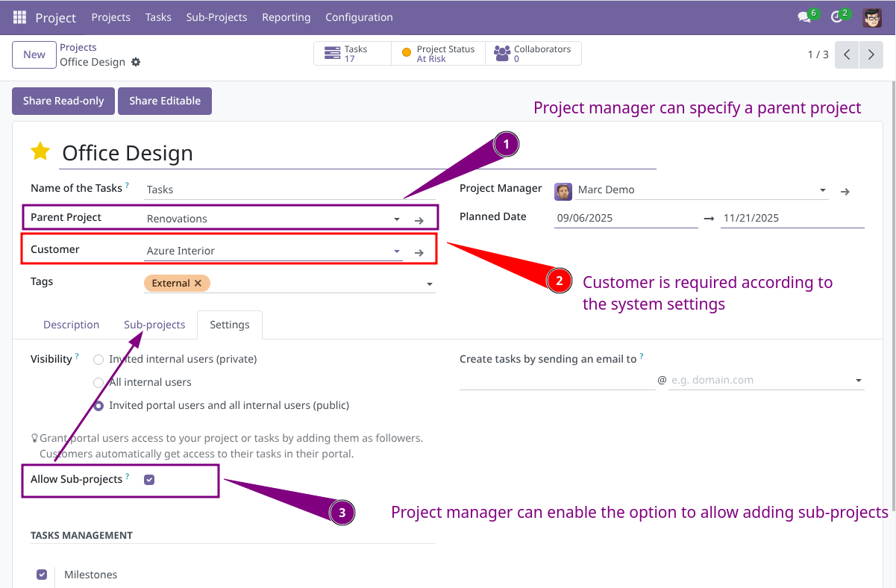Expand the Parent Project dropdown

coord(397,219)
